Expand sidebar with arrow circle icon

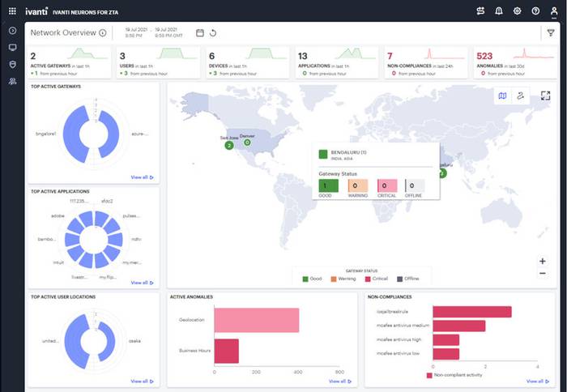point(12,31)
